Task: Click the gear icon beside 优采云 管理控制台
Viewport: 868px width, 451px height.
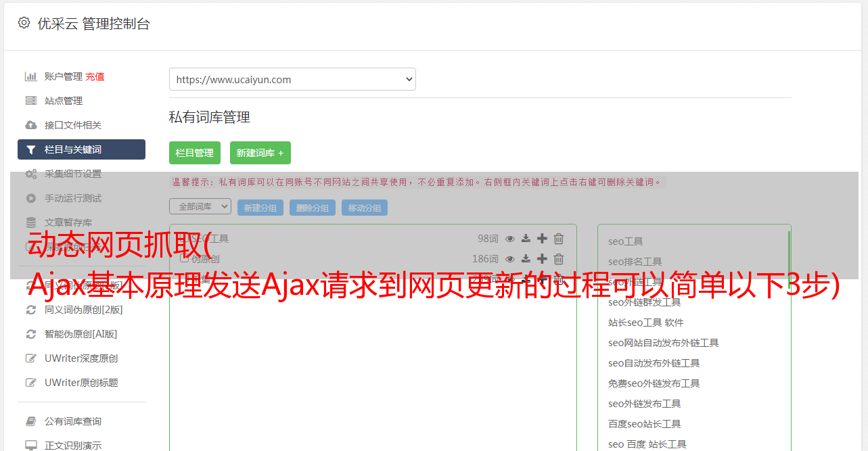Action: (24, 22)
